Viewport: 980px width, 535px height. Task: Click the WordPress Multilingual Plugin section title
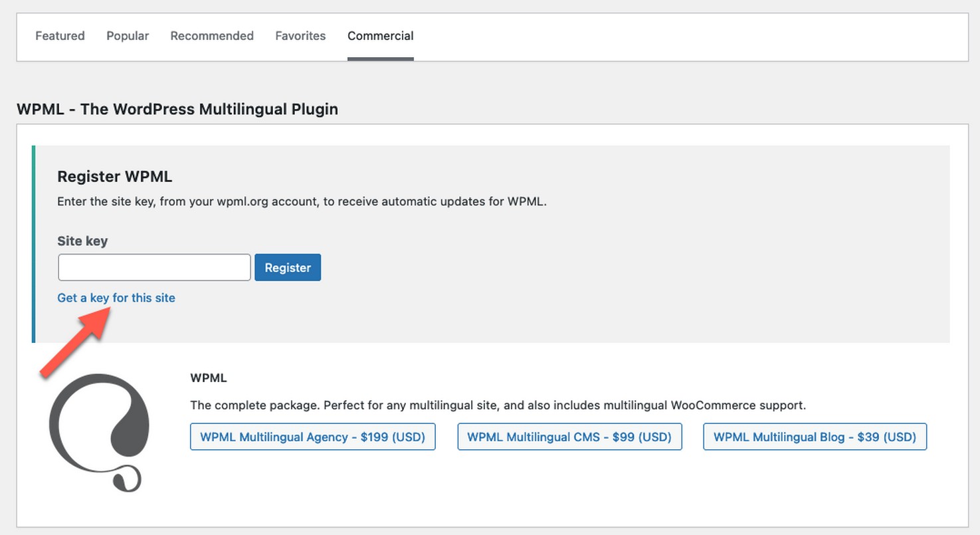click(177, 109)
